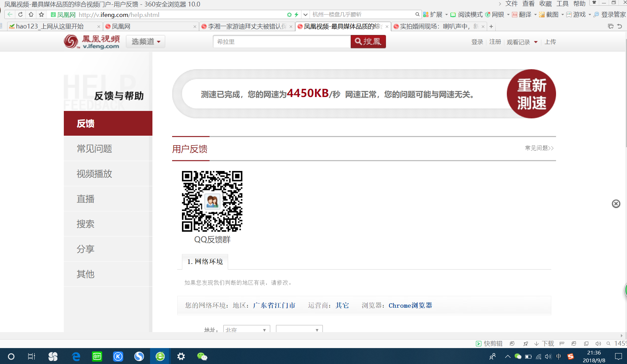Open the 文件 menu
Screen dimensions: 627x364
(511, 4)
